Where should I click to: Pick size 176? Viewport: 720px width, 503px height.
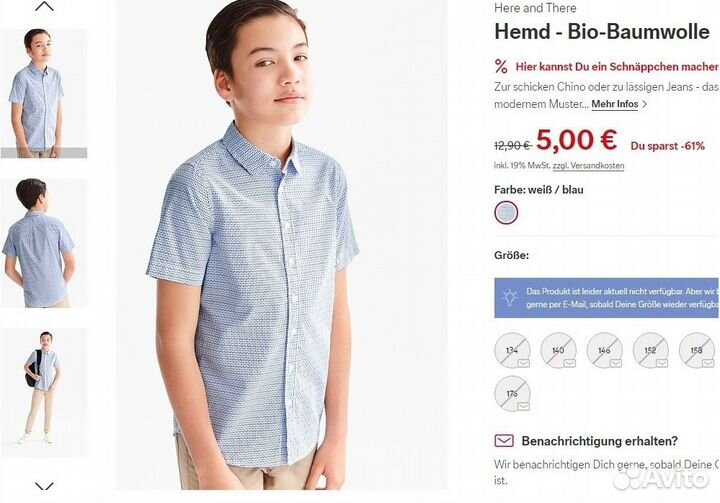coord(513,395)
